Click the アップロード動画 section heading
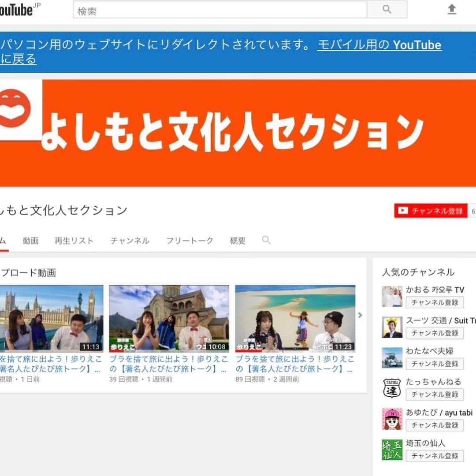Viewport: 476px width, 476px height. click(28, 273)
